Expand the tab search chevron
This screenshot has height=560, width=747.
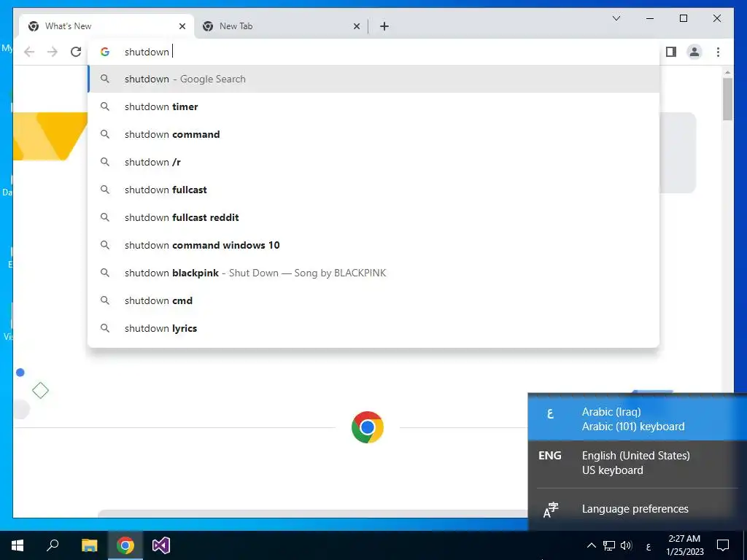[616, 18]
